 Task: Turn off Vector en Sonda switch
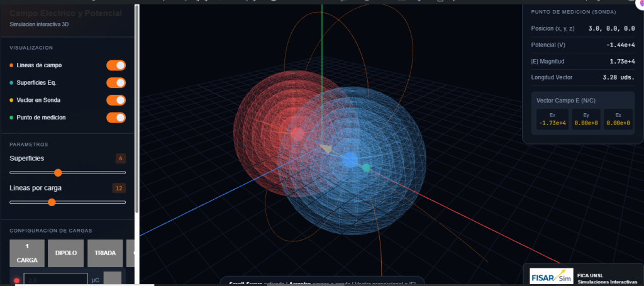point(116,100)
